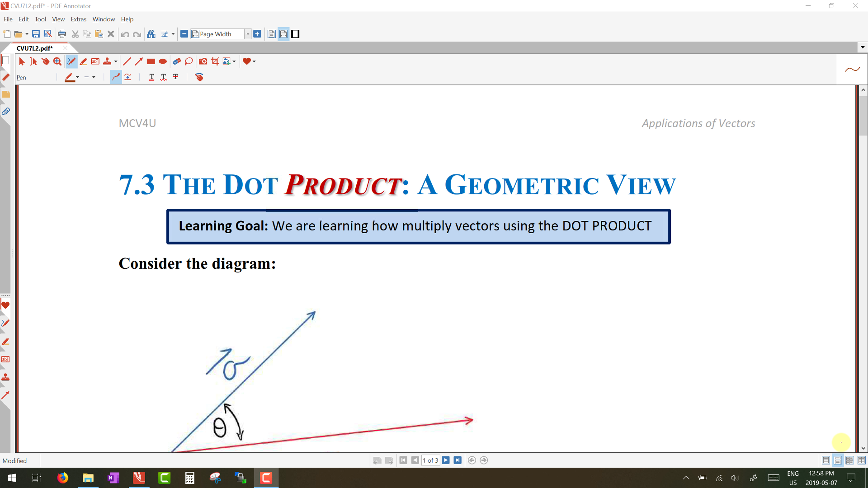Select the Text box tool
Image resolution: width=868 pixels, height=488 pixels.
[95, 61]
